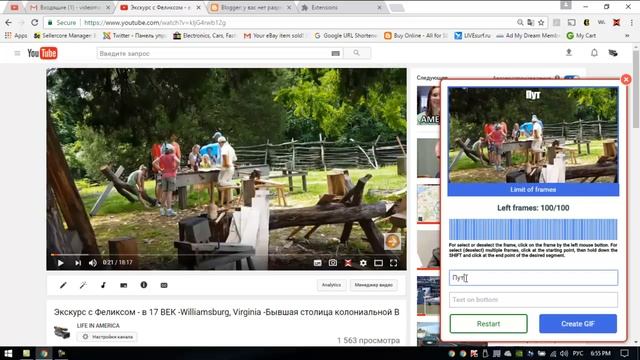Image resolution: width=640 pixels, height=360 pixels.
Task: Open YouTube notifications bell
Action: [x=594, y=53]
